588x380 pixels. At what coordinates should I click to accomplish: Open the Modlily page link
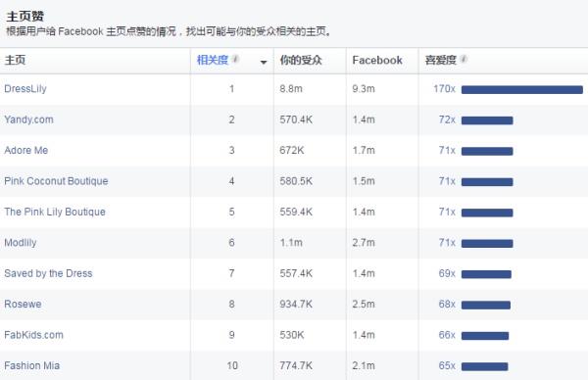(21, 243)
